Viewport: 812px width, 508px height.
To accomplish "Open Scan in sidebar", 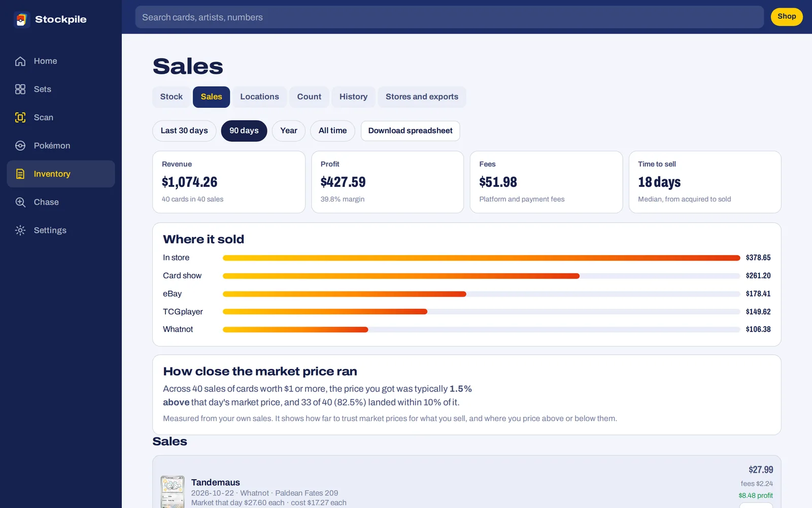I will 61,117.
